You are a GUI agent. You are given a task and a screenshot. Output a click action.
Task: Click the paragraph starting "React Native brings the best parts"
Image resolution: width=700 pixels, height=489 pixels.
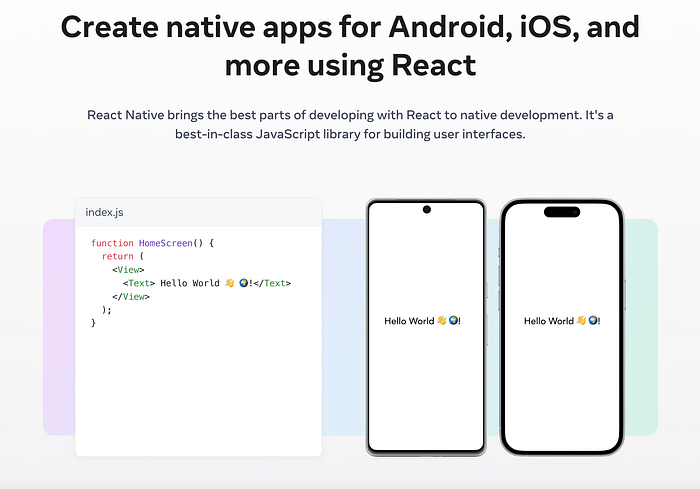pyautogui.click(x=350, y=124)
